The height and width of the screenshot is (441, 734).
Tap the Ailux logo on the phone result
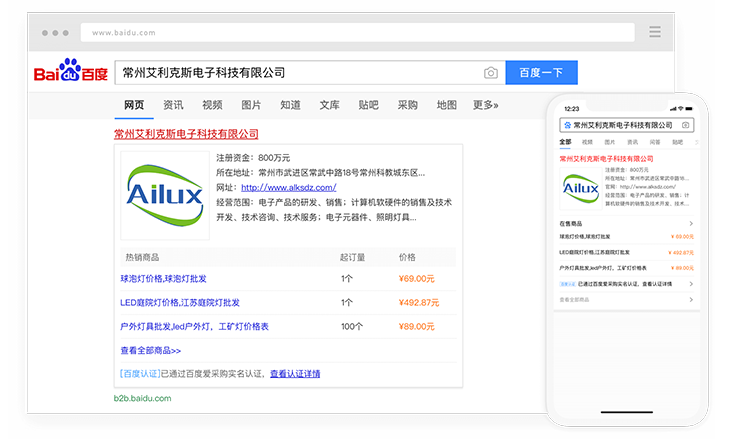point(580,189)
